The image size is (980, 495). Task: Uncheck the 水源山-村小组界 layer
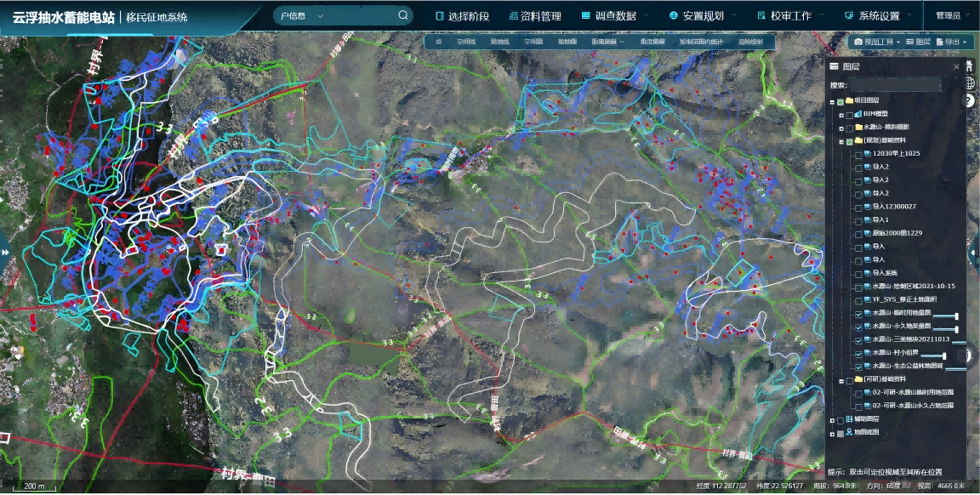[x=858, y=353]
